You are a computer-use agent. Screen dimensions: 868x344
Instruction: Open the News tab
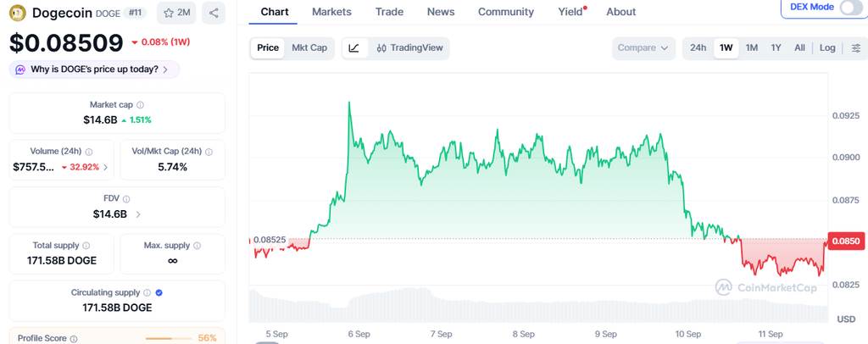point(441,12)
